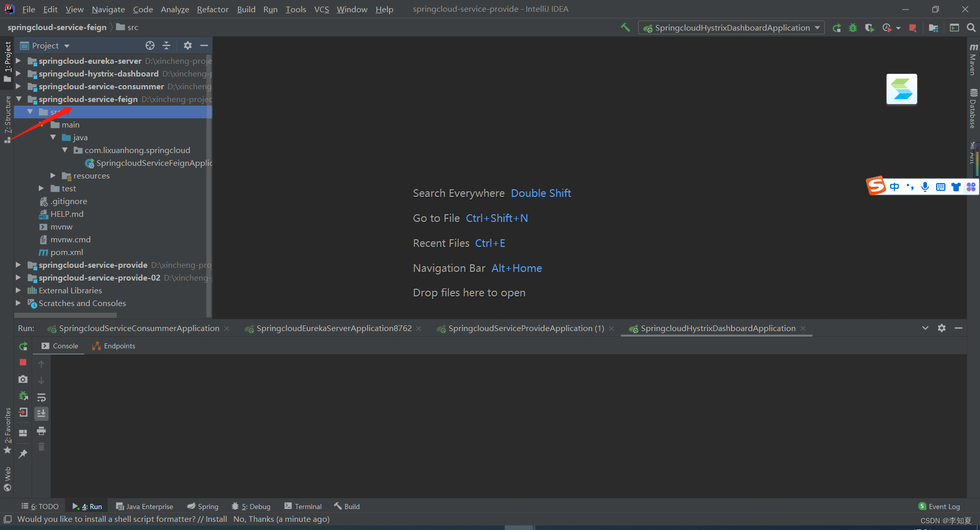The width and height of the screenshot is (980, 530).
Task: Click springcloud-service-feign breadcrumb in navigation bar
Action: 57,28
